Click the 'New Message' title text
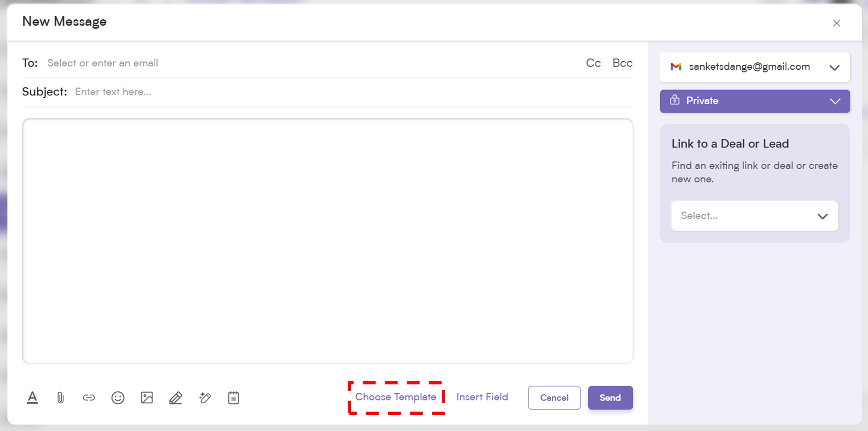 [x=64, y=22]
